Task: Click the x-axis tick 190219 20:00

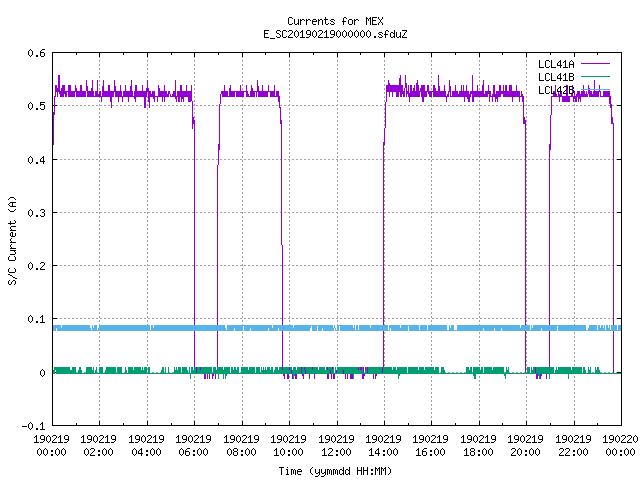Action: click(x=525, y=445)
